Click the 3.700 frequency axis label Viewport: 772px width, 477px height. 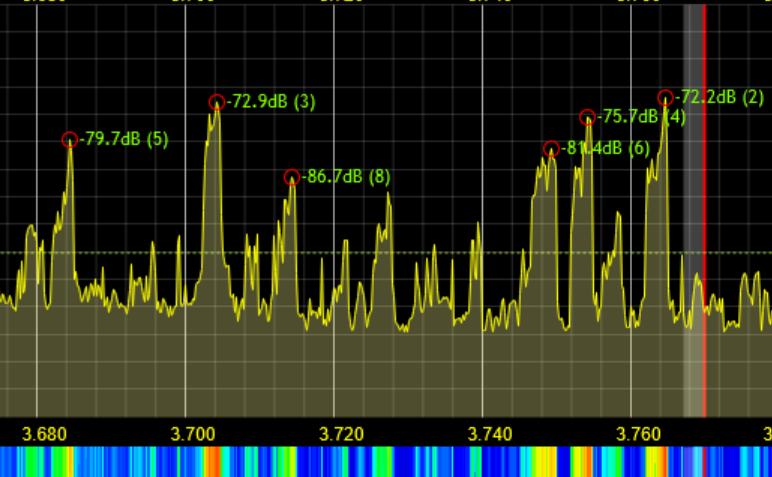tap(193, 434)
